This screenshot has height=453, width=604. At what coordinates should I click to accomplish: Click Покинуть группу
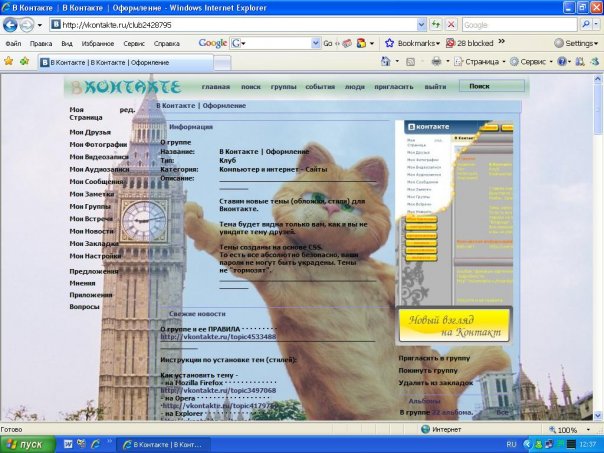point(428,371)
